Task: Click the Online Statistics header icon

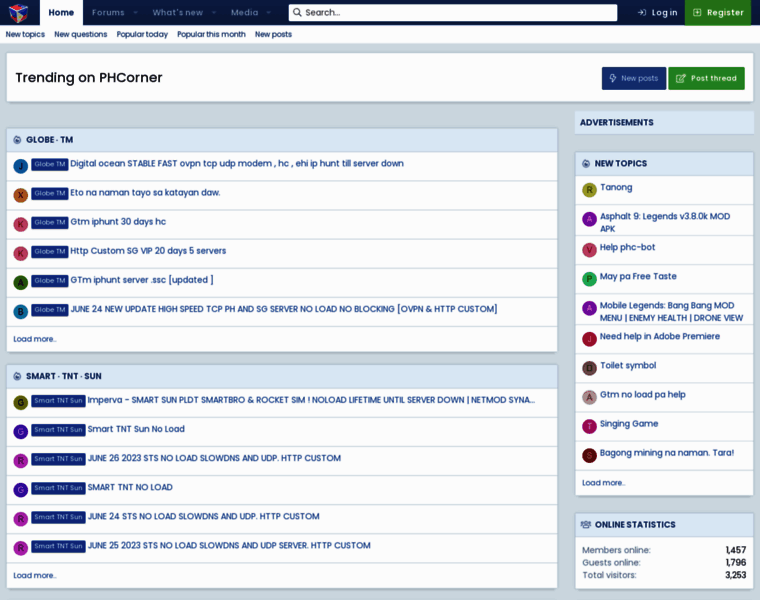Action: (x=586, y=524)
